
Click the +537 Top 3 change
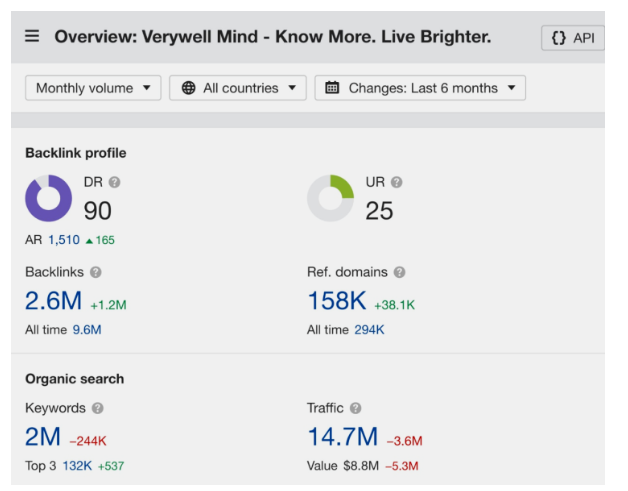tap(111, 466)
